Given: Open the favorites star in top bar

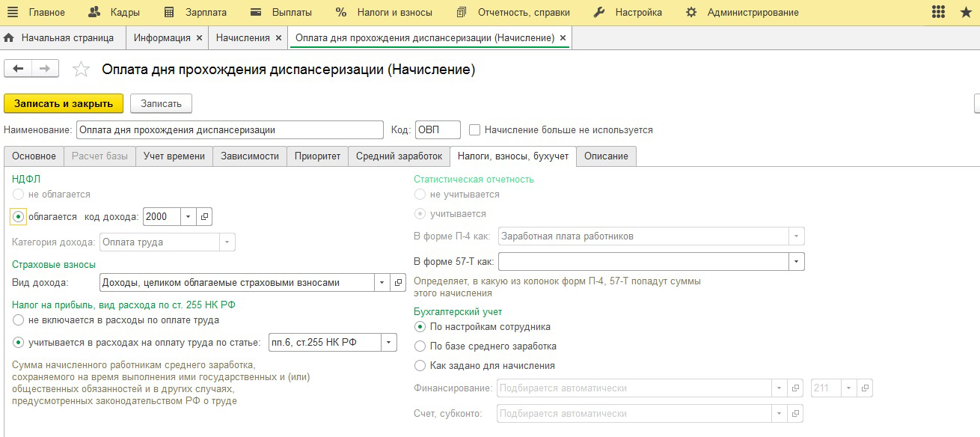Looking at the screenshot, I should click(965, 12).
